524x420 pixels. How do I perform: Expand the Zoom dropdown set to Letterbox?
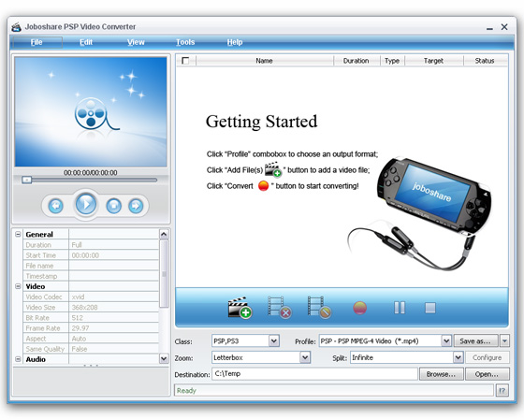305,357
